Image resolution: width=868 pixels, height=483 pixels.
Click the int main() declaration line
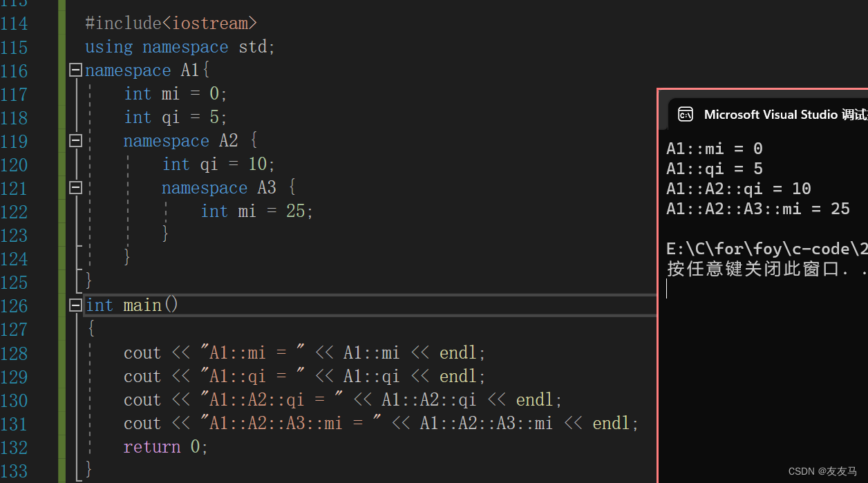click(x=131, y=304)
